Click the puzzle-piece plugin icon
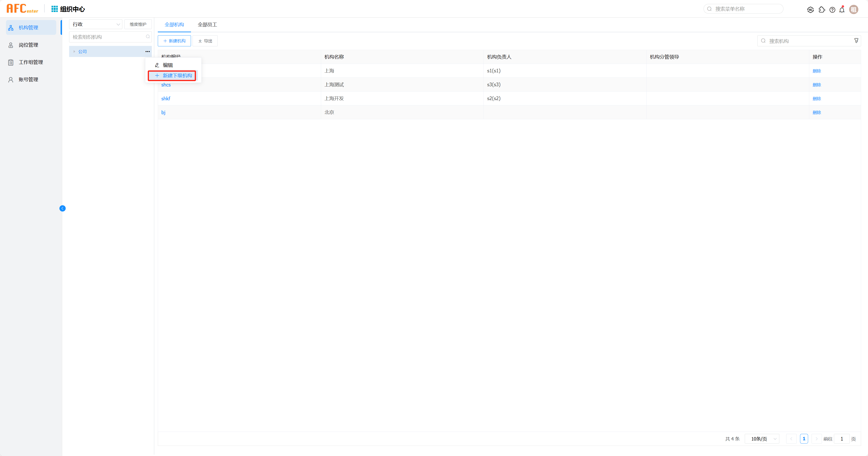868x456 pixels. [821, 10]
